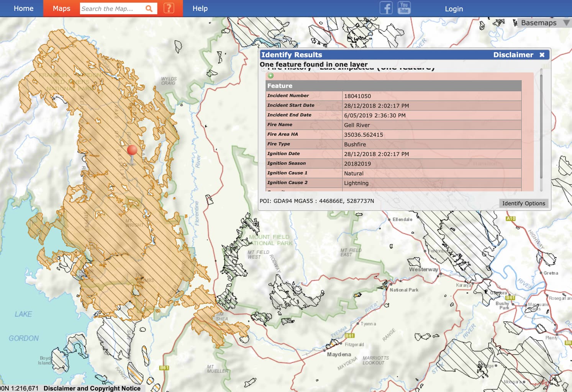Select the Incident Number value 18041050

(x=357, y=96)
